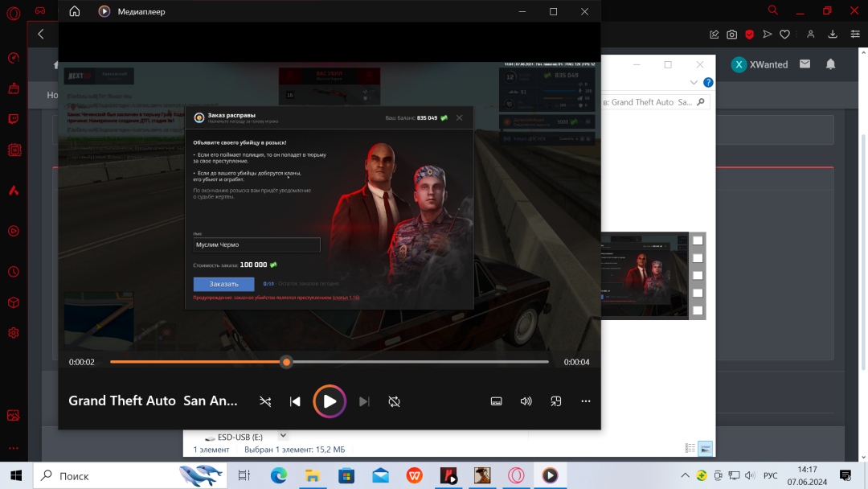Click the Grand Theft Auto video title
The width and height of the screenshot is (868, 489).
[x=153, y=401]
